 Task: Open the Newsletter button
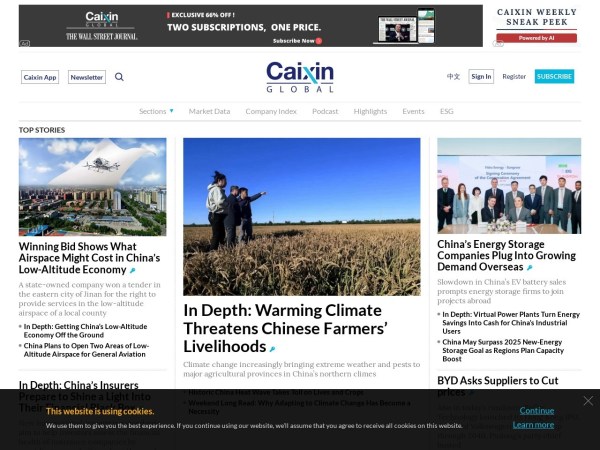click(x=87, y=77)
